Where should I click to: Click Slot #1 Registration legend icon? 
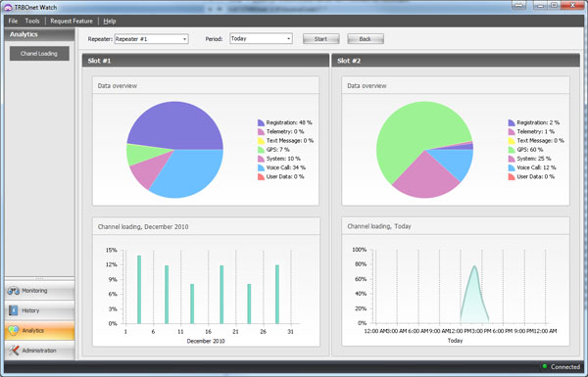[x=261, y=122]
